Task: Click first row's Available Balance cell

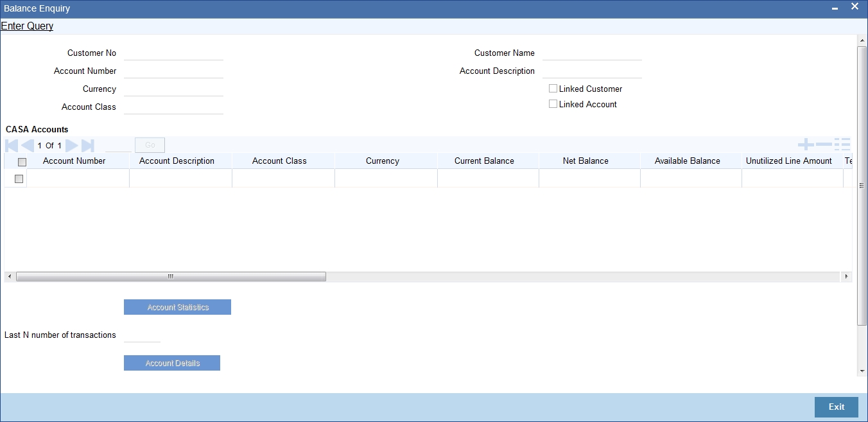Action: click(691, 179)
